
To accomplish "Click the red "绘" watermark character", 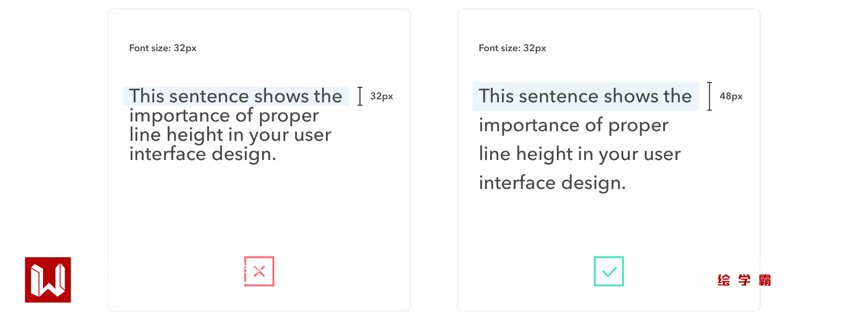I will [x=723, y=280].
